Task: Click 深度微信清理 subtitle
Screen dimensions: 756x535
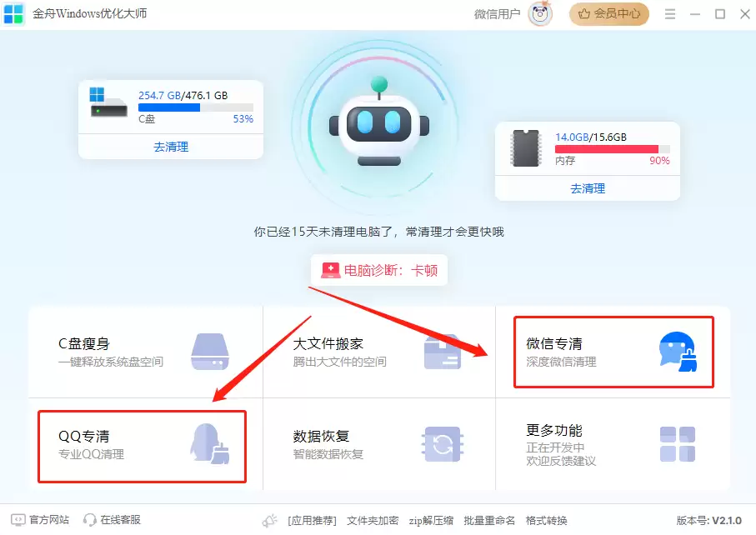Action: click(x=561, y=362)
